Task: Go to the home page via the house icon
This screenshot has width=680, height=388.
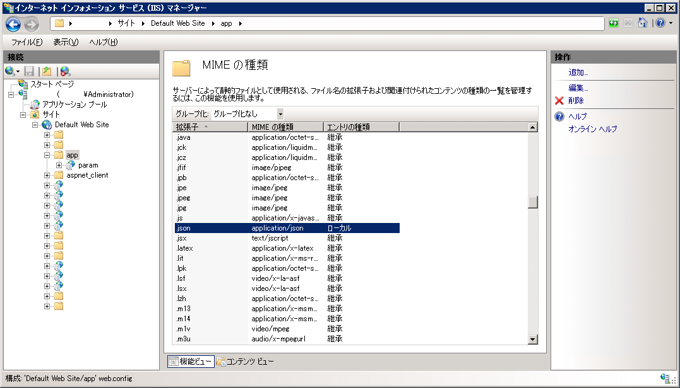Action: click(x=642, y=23)
